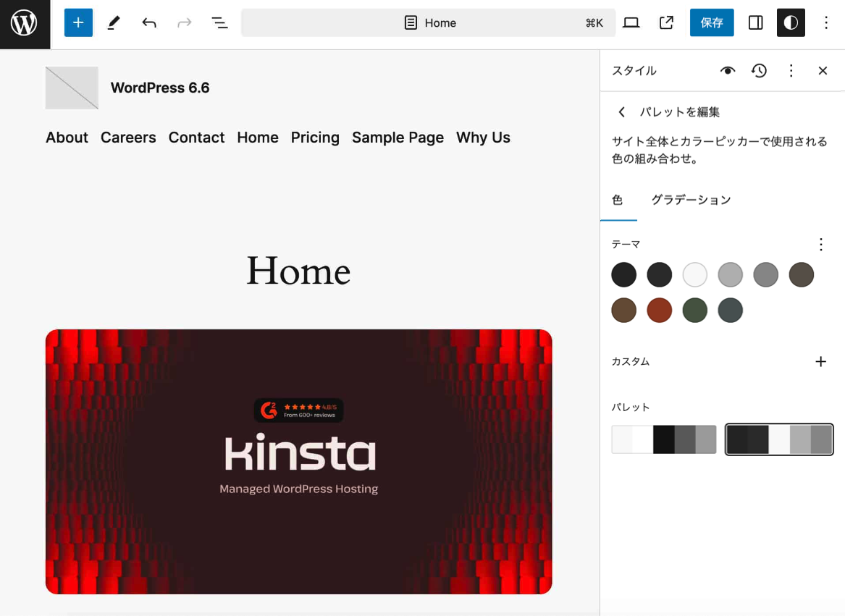Screen dimensions: 845x616
Task: Open the desktop preview view options
Action: pyautogui.click(x=631, y=22)
